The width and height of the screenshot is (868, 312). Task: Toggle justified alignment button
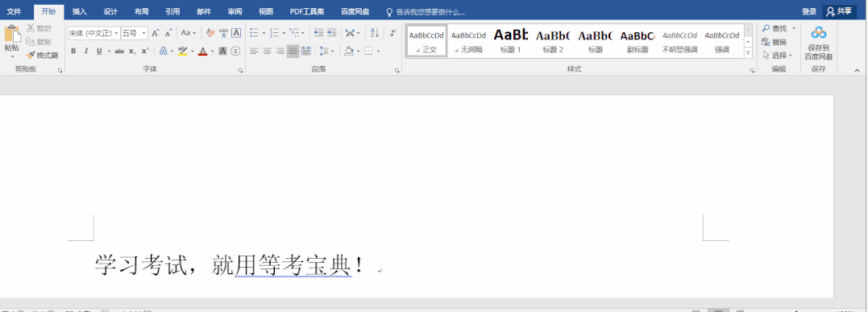click(293, 51)
